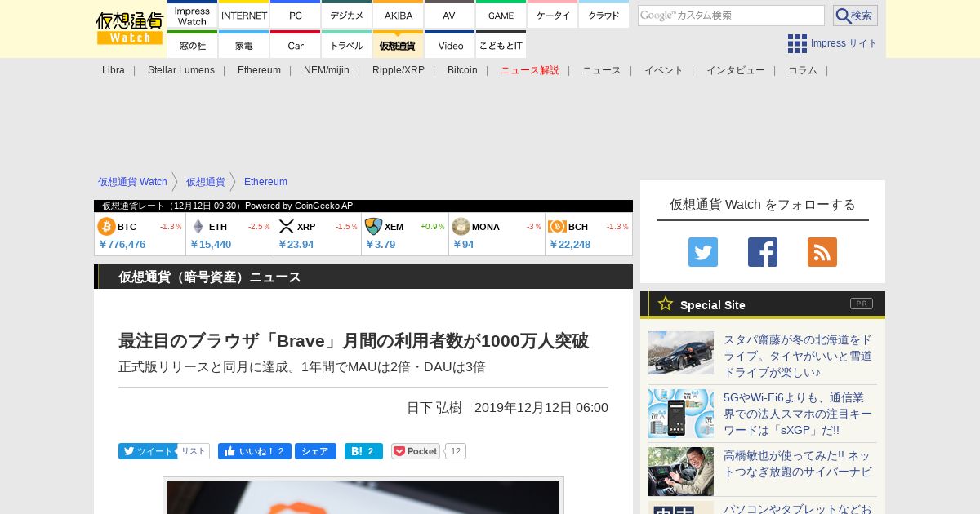Image resolution: width=980 pixels, height=514 pixels.
Task: Click the BTC price ¥776,476
Action: pos(122,244)
